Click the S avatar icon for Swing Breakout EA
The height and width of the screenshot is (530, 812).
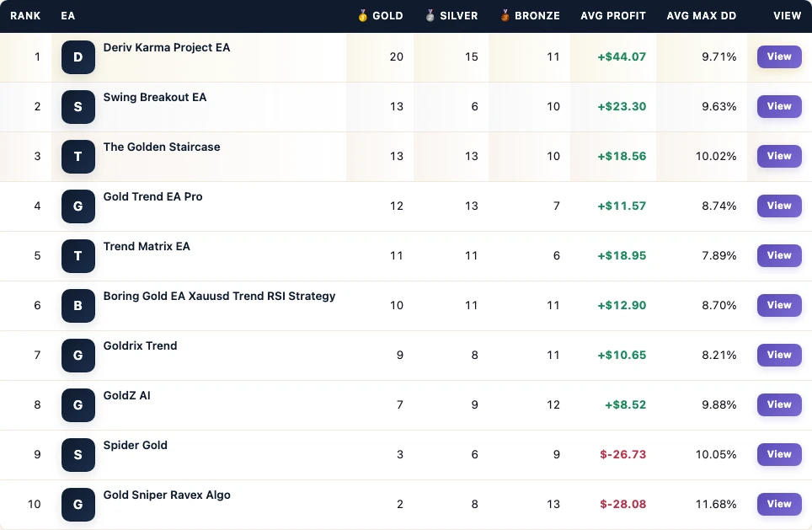tap(78, 107)
